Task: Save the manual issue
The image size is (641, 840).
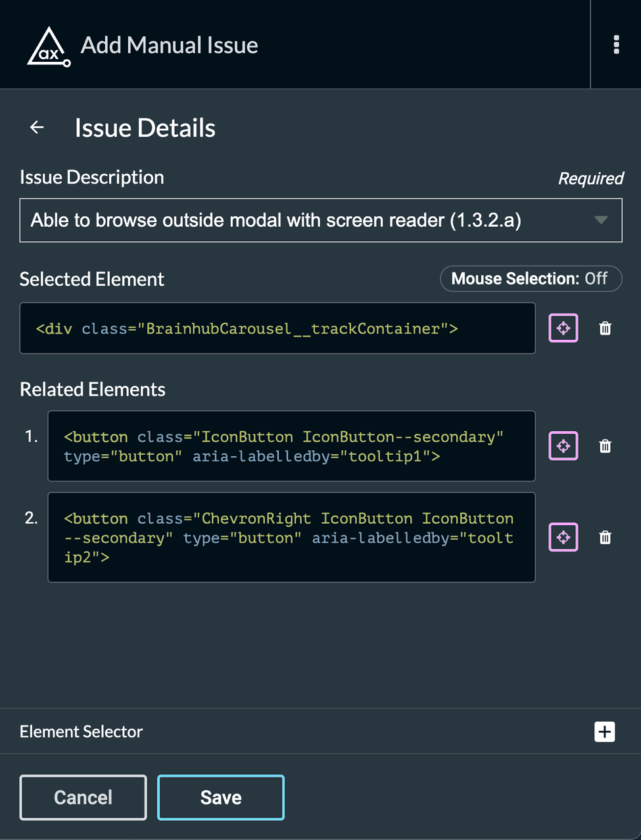Action: (x=220, y=797)
